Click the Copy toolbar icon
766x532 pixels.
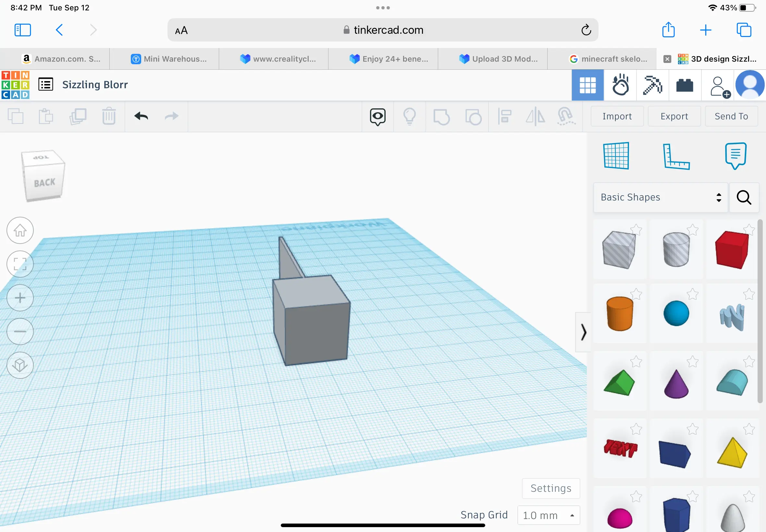coord(16,116)
